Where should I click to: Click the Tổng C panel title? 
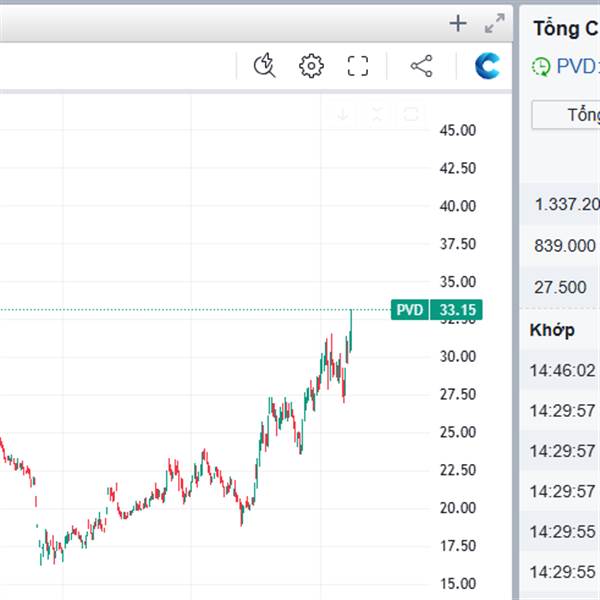pyautogui.click(x=566, y=28)
